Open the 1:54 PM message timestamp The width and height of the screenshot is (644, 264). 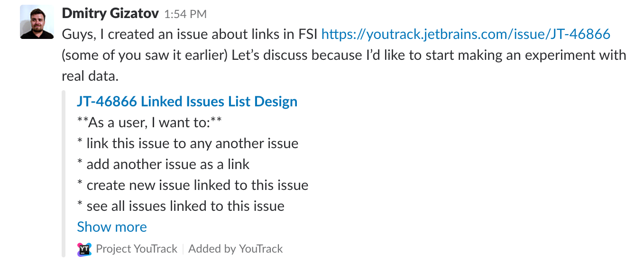[185, 14]
